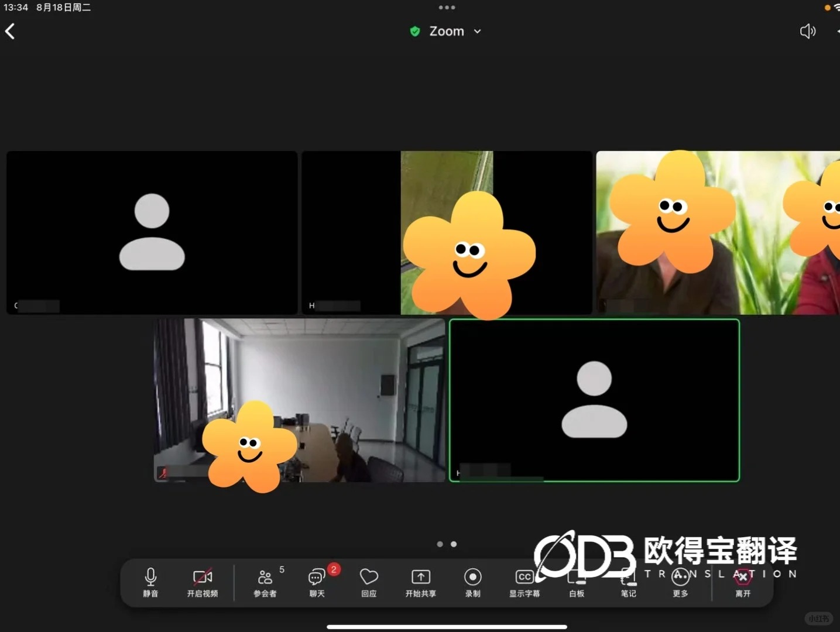Open the three-dot menu at top center
The height and width of the screenshot is (632, 840).
tap(447, 8)
